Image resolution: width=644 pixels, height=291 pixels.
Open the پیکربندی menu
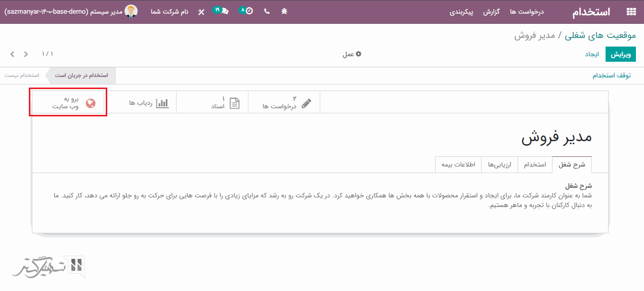(x=461, y=12)
